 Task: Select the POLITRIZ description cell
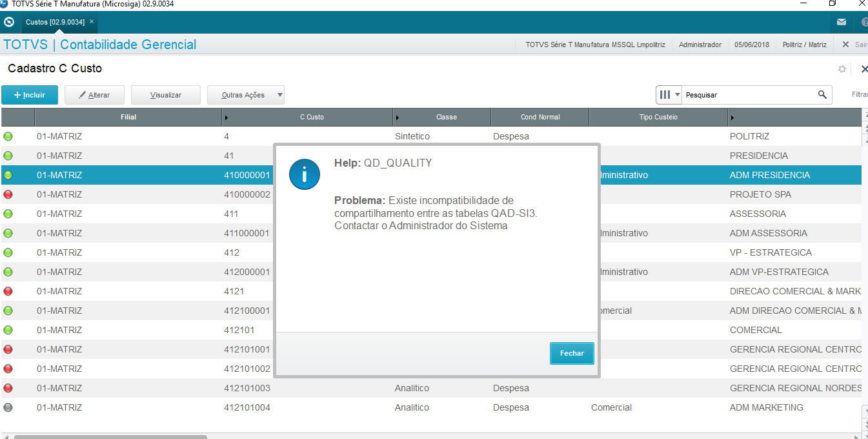[x=749, y=136]
